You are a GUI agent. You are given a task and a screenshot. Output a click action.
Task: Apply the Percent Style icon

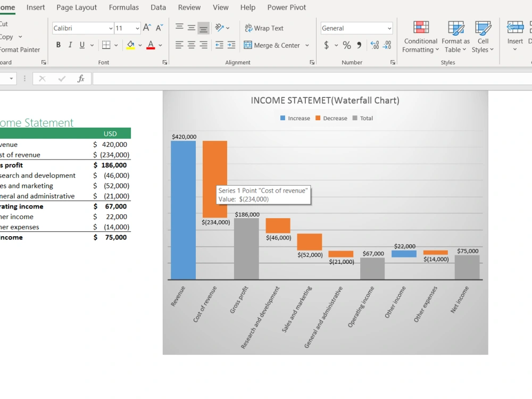[x=347, y=45]
